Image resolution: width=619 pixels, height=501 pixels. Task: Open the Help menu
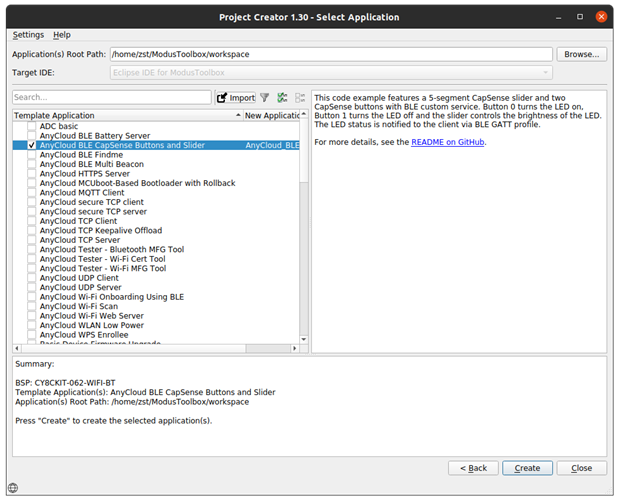tap(62, 35)
